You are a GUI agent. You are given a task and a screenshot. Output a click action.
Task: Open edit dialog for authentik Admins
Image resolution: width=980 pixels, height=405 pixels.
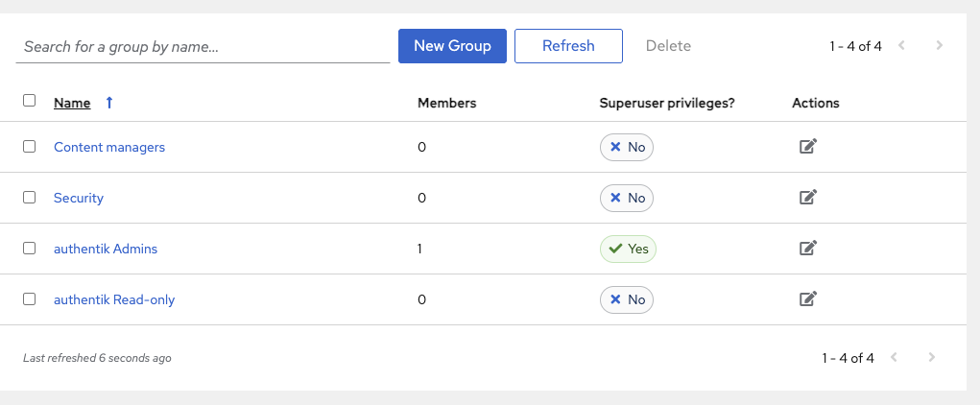808,249
